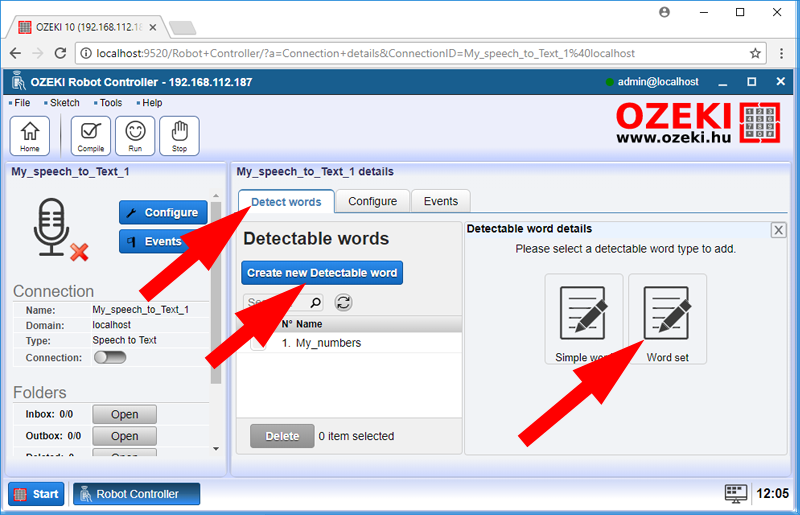Select the Word set detectable type
Screen dimensions: 800x515
point(667,319)
